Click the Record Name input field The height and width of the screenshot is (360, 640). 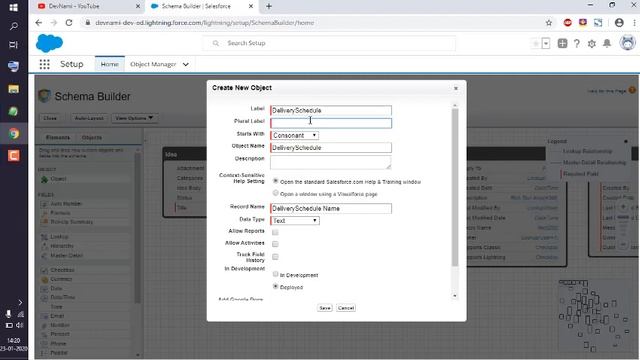click(x=331, y=208)
